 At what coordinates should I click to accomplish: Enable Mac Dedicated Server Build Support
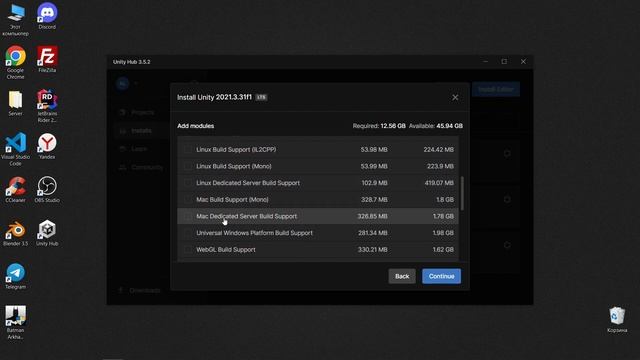[188, 216]
